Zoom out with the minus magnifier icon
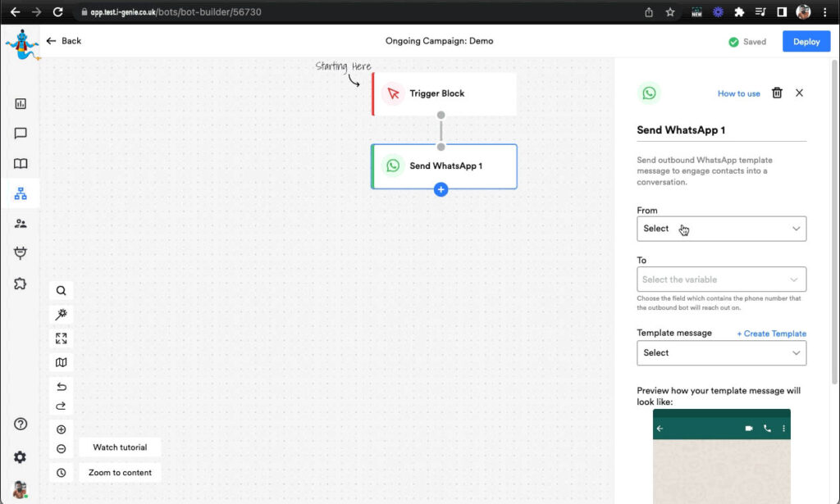The image size is (840, 504). (x=62, y=448)
